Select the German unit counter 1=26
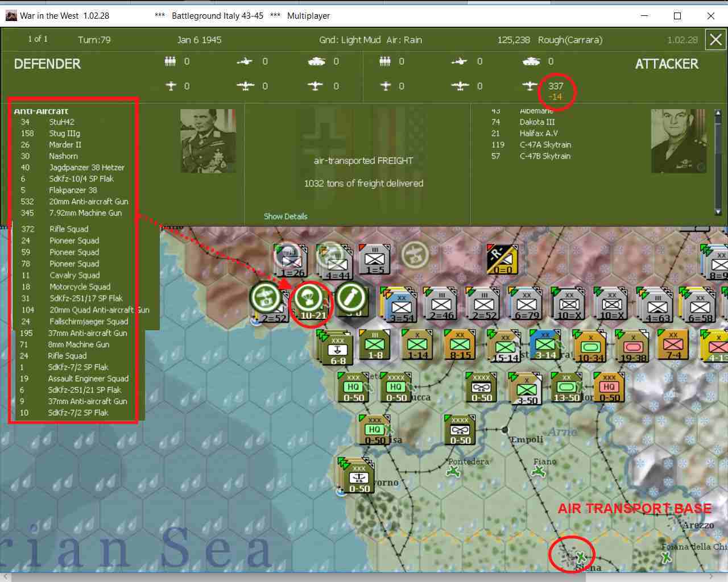728x582 pixels. 291,260
